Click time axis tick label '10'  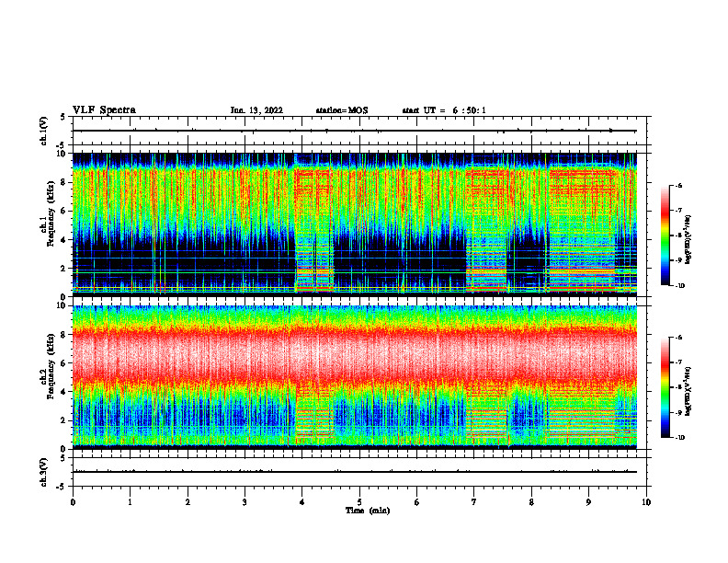(646, 502)
